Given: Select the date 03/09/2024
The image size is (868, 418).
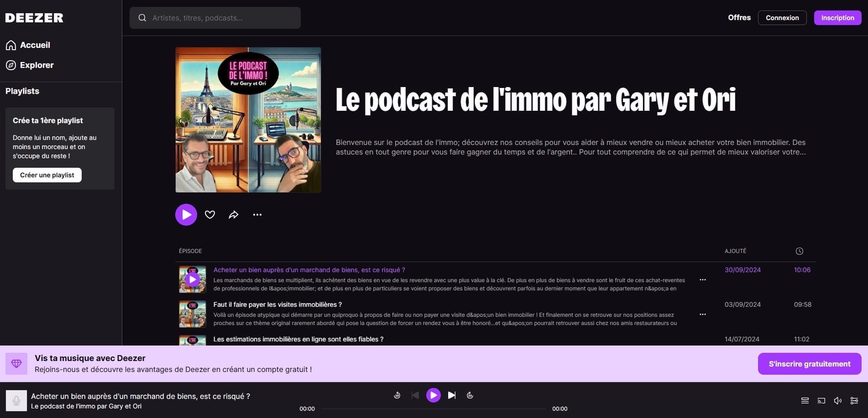Looking at the screenshot, I should [x=743, y=304].
